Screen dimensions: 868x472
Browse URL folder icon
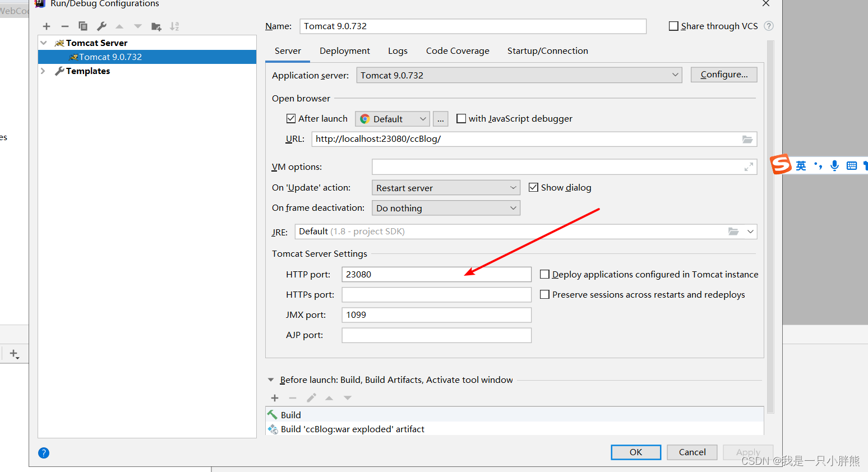tap(747, 139)
